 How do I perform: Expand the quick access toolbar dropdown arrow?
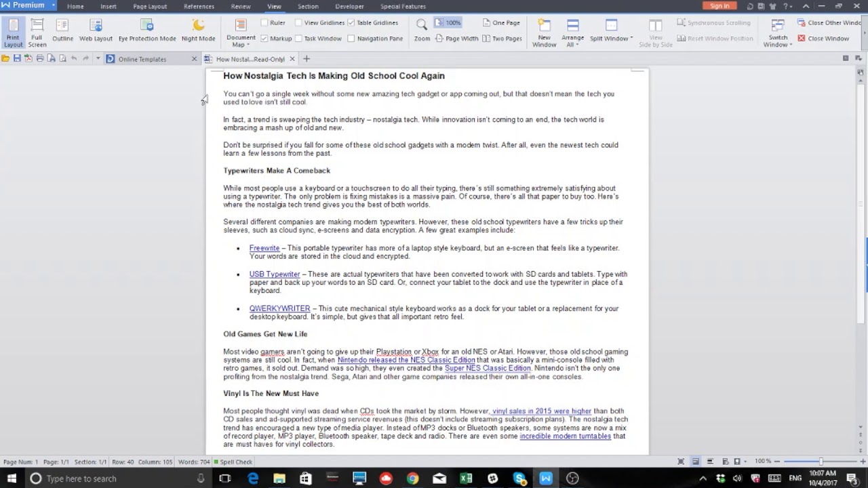[x=98, y=59]
